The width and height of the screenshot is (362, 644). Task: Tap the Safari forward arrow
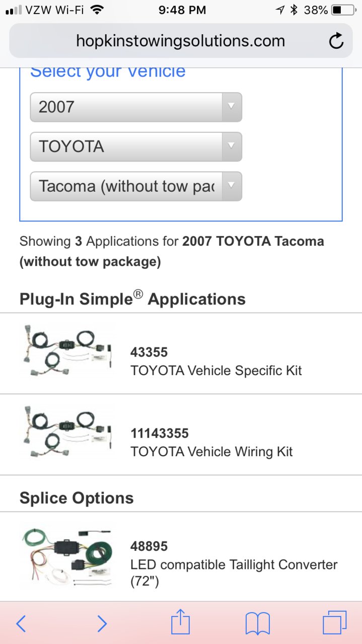coord(102,624)
